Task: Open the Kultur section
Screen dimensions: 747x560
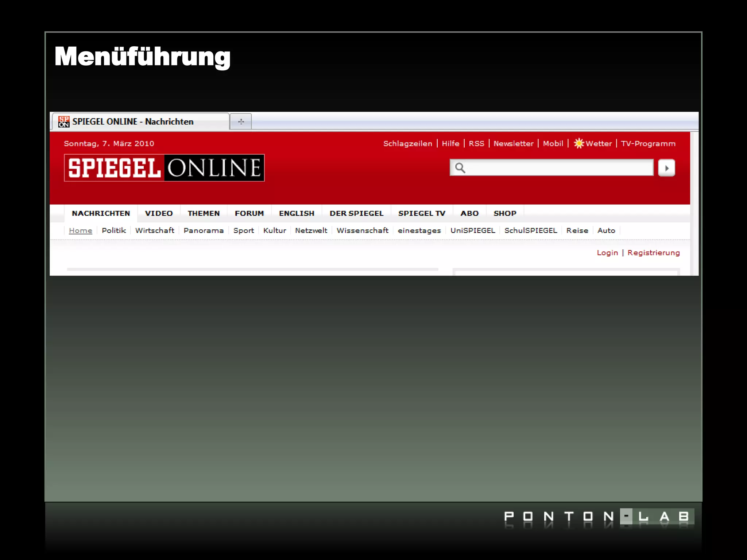Action: click(275, 230)
